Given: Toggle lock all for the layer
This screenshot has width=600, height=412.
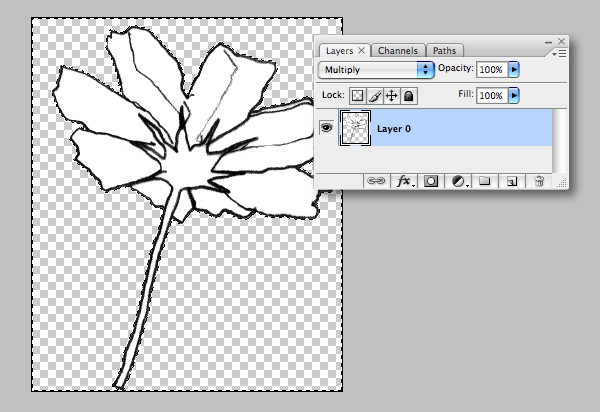Looking at the screenshot, I should [409, 96].
